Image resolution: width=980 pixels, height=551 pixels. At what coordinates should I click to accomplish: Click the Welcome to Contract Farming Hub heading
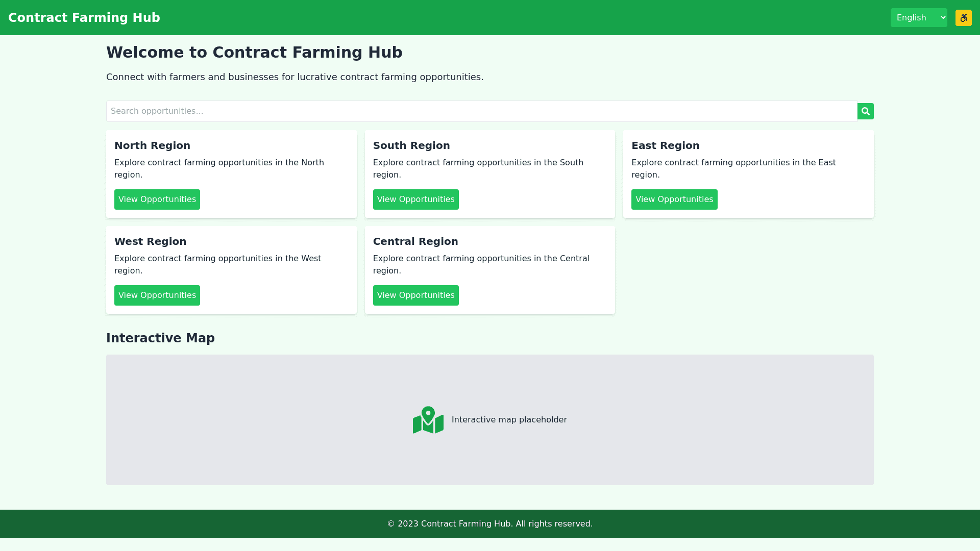(x=254, y=53)
